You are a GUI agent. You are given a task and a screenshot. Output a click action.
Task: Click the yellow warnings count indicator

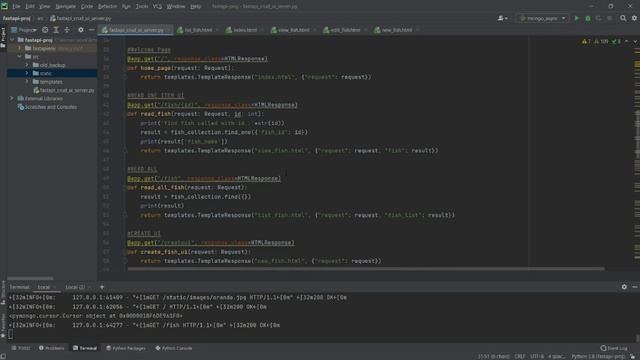[x=587, y=42]
